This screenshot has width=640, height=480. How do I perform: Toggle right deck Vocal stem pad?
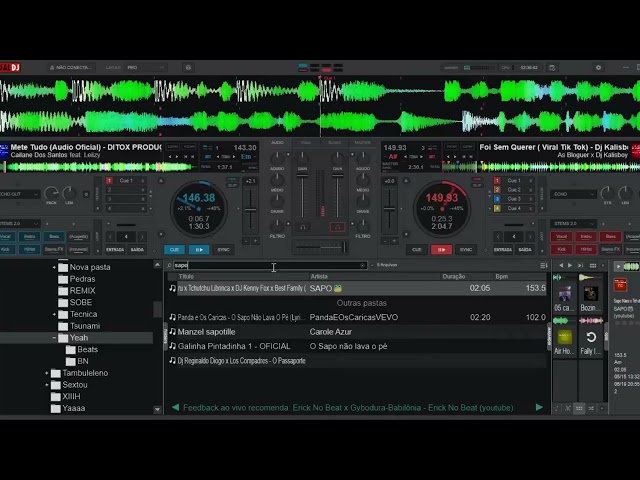point(561,236)
